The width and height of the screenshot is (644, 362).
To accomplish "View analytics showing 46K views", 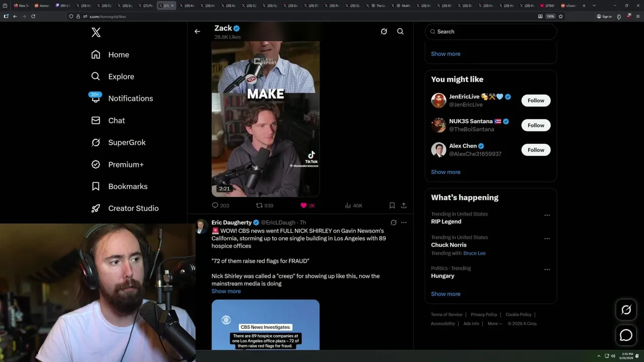I will click(354, 205).
